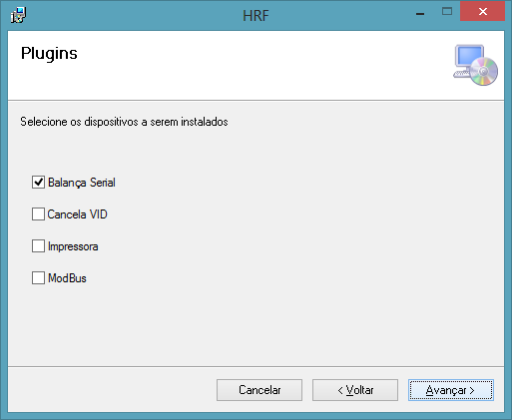This screenshot has width=512, height=420.
Task: Uncheck the Balança Serial checkbox
Action: coord(38,183)
